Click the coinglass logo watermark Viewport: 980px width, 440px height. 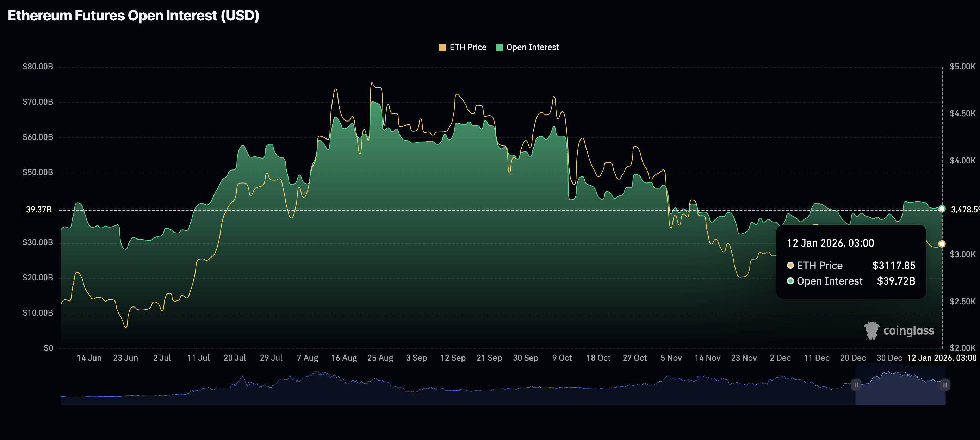(899, 330)
